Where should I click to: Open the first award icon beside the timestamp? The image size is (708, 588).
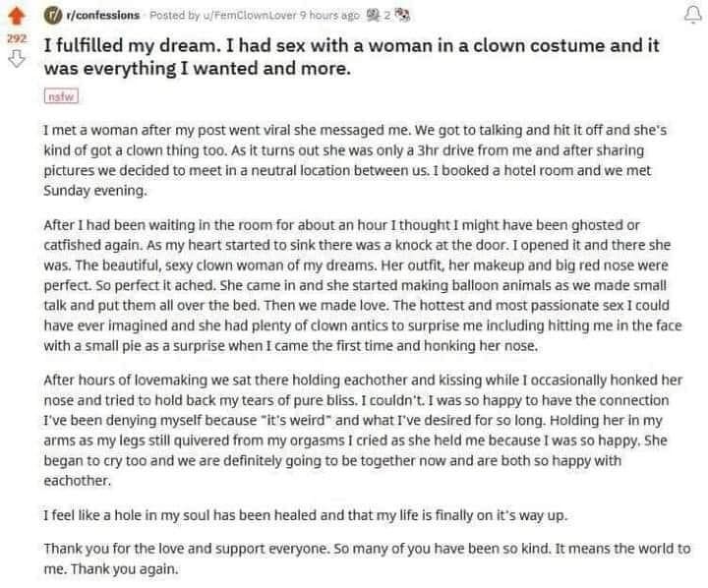[x=374, y=16]
